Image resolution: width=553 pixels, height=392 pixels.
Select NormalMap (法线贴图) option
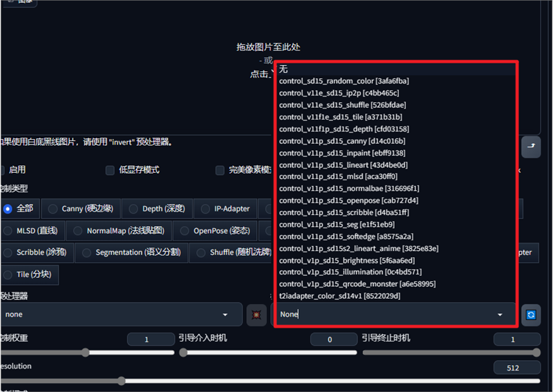[x=119, y=231]
